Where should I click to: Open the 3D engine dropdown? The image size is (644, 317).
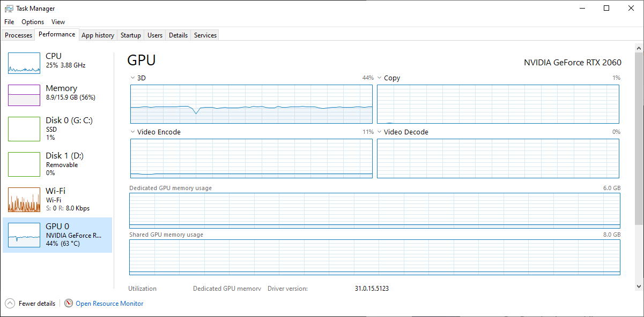tap(133, 78)
